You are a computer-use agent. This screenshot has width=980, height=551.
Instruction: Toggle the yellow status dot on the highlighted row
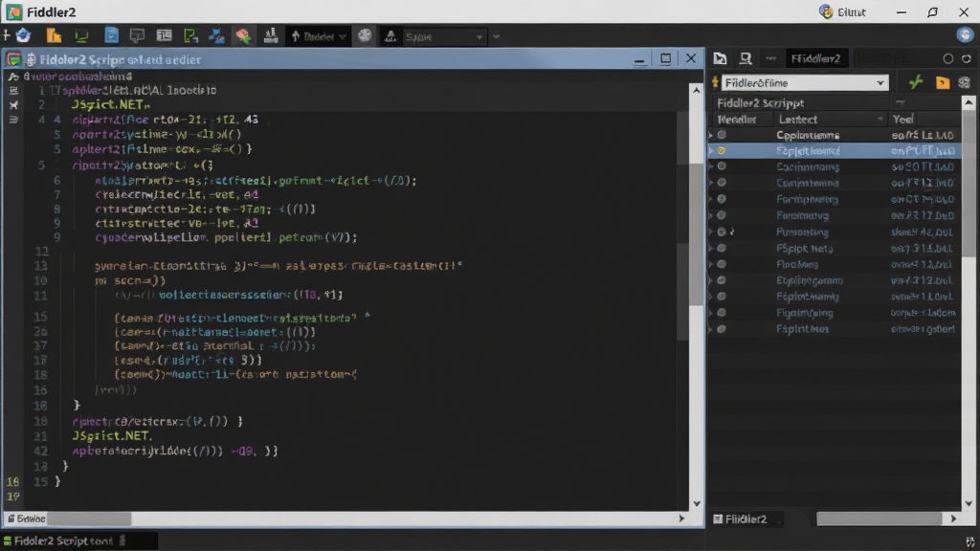tap(722, 150)
